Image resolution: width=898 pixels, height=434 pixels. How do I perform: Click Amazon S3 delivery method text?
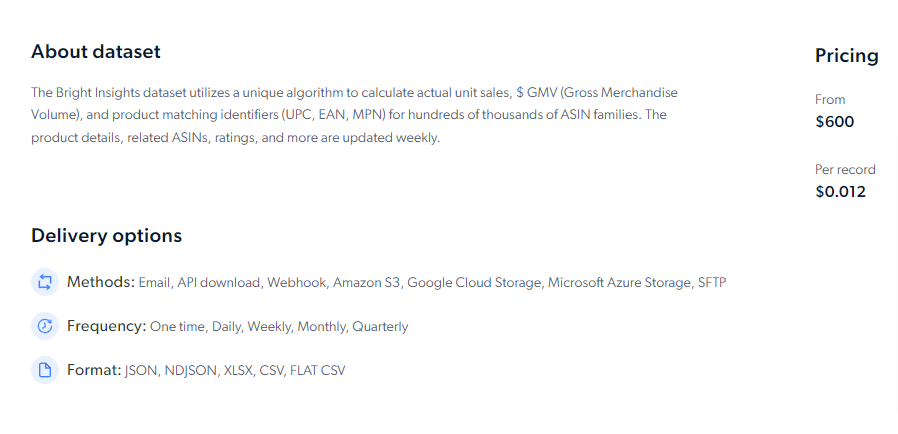(x=367, y=282)
